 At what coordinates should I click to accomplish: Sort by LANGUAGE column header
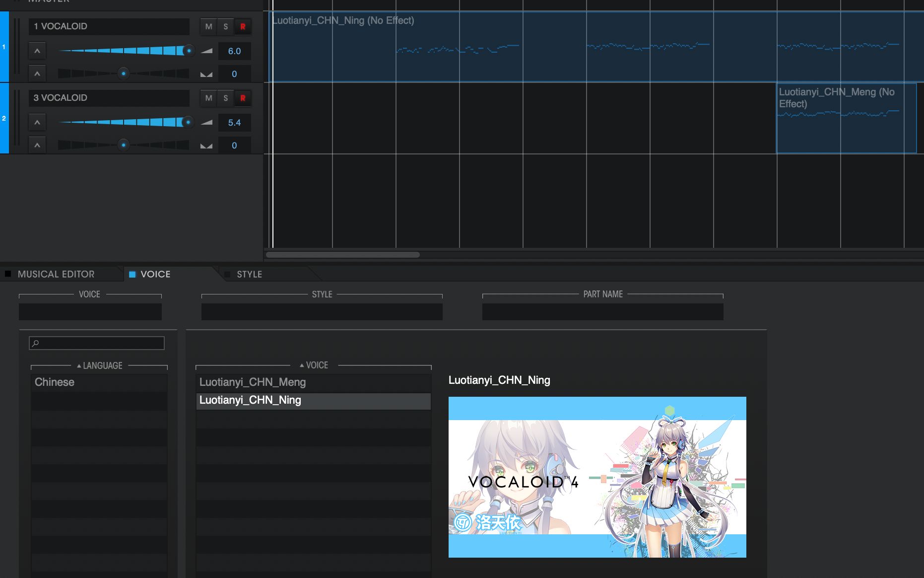click(x=99, y=365)
